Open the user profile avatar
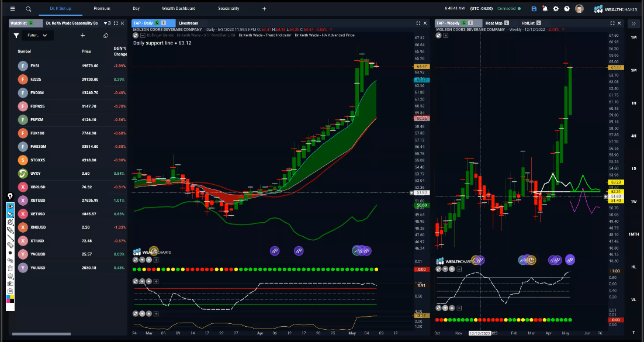 (x=579, y=9)
